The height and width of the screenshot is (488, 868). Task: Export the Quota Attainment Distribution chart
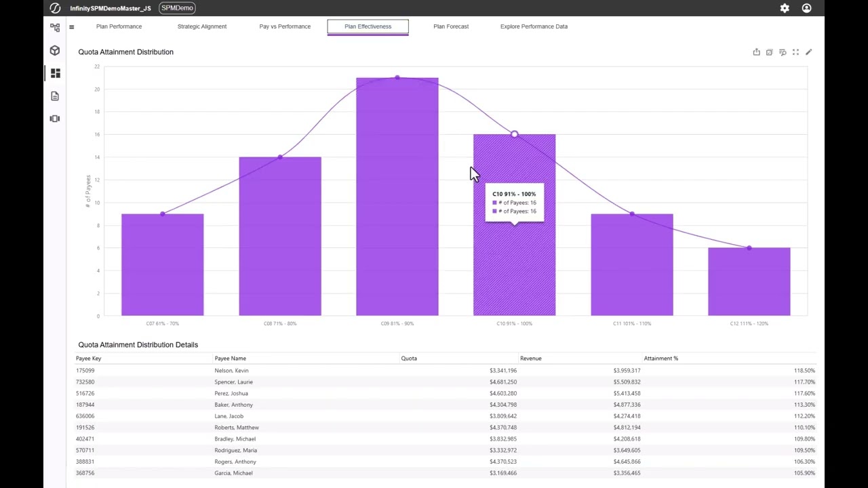pyautogui.click(x=756, y=52)
